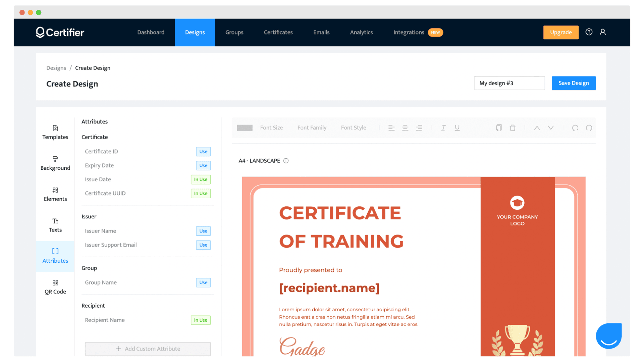Open the chat support bubble
This screenshot has width=644, height=362.
pyautogui.click(x=608, y=336)
